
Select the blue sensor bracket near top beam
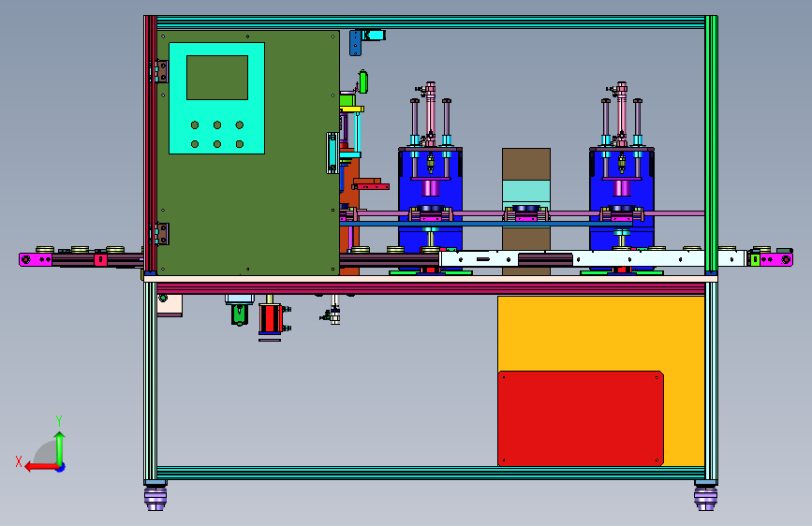355,43
